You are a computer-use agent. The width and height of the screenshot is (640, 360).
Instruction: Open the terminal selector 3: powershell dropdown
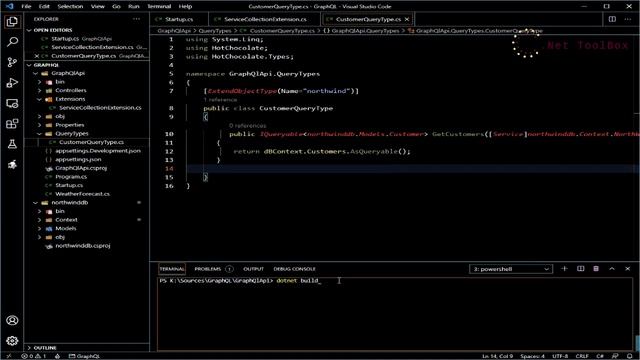[x=511, y=269]
